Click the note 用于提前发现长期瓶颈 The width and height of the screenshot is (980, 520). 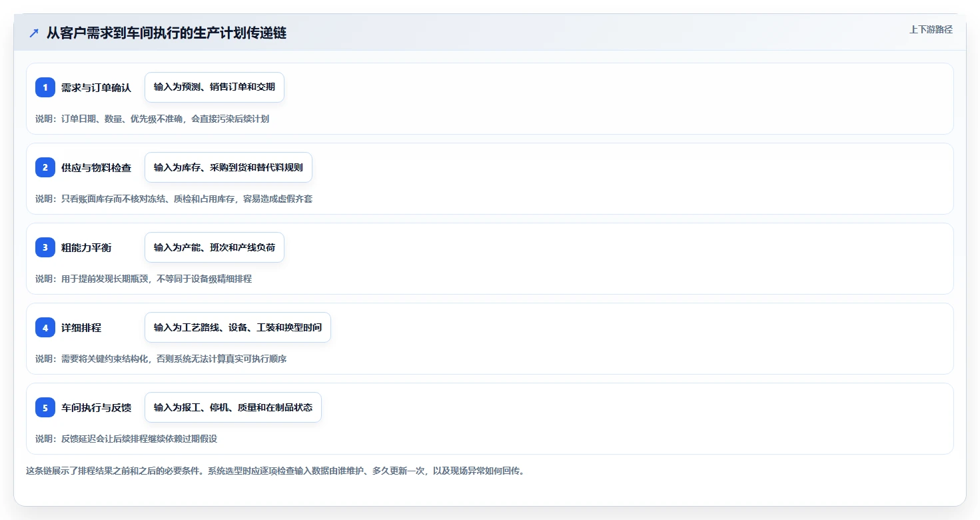coord(143,279)
